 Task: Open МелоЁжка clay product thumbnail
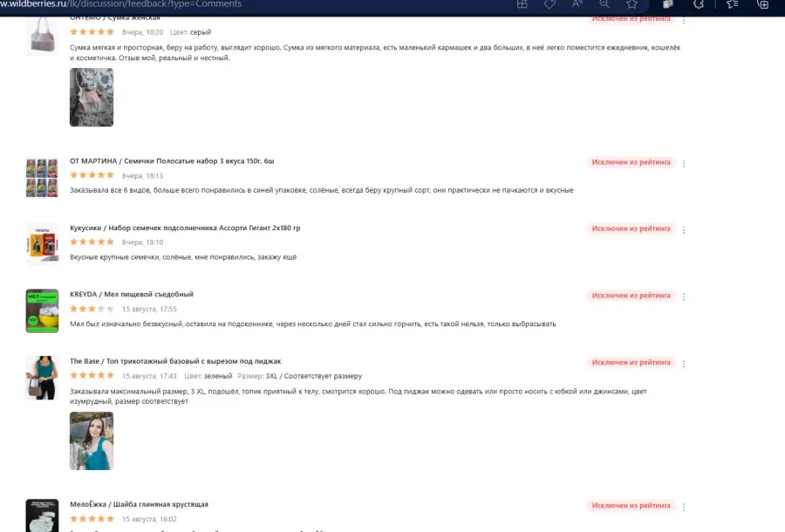click(42, 515)
